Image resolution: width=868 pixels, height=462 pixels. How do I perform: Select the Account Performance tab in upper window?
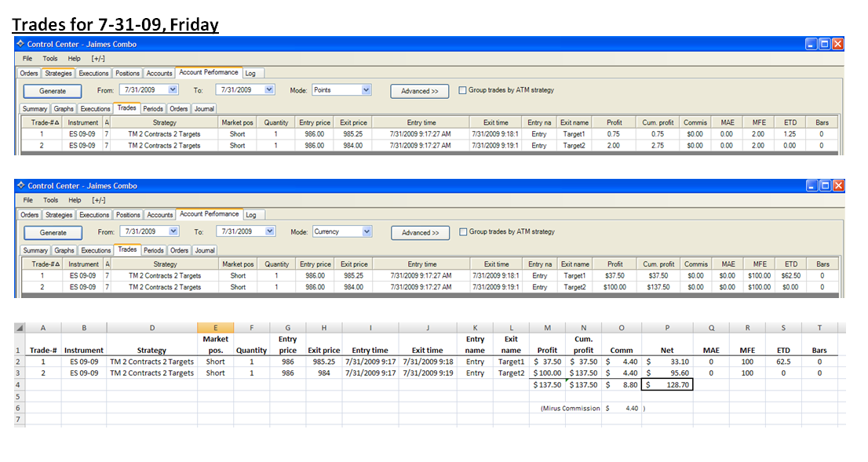click(x=209, y=72)
